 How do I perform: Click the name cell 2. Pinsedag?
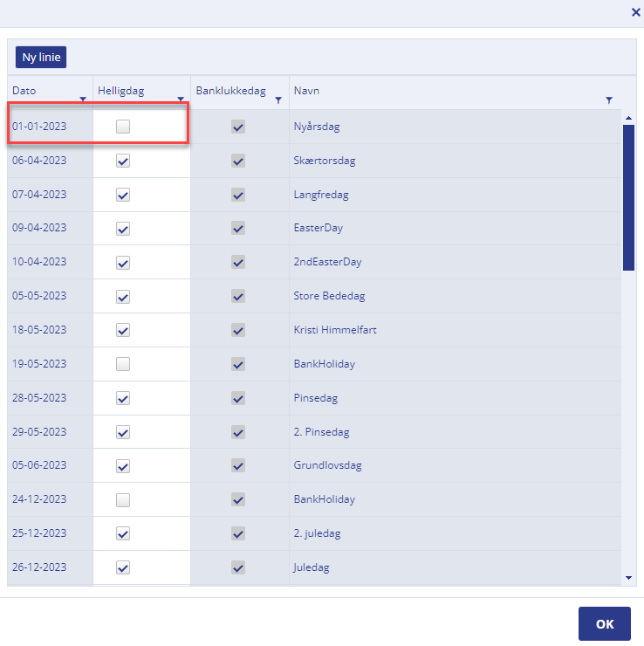[455, 432]
